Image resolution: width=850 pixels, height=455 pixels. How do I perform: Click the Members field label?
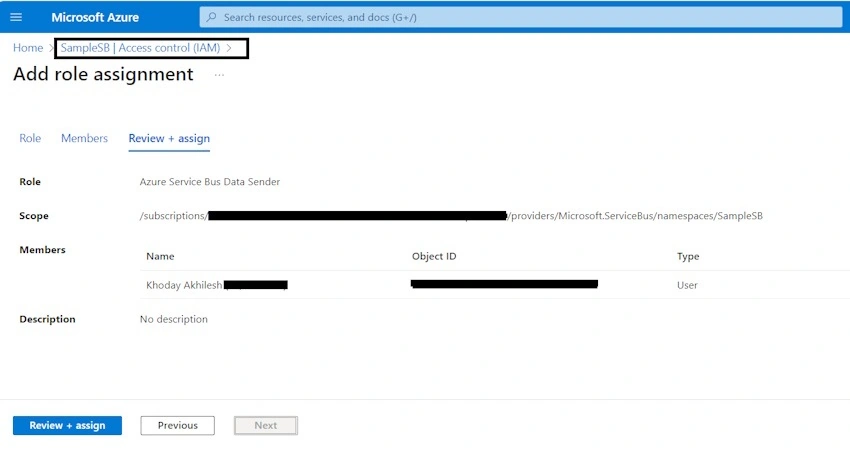click(x=42, y=250)
